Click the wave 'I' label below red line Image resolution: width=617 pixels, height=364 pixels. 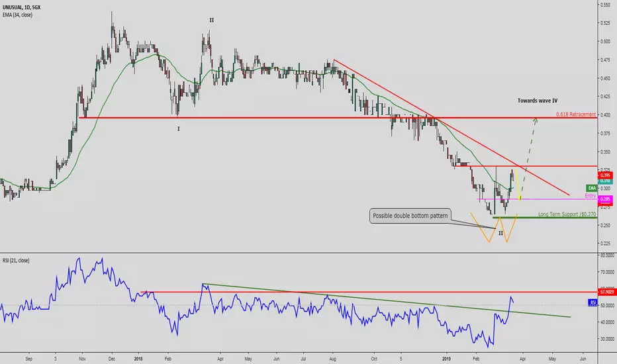[178, 128]
